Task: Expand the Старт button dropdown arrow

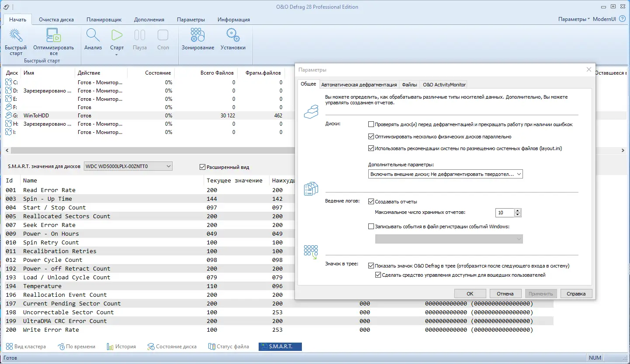Action: point(117,55)
